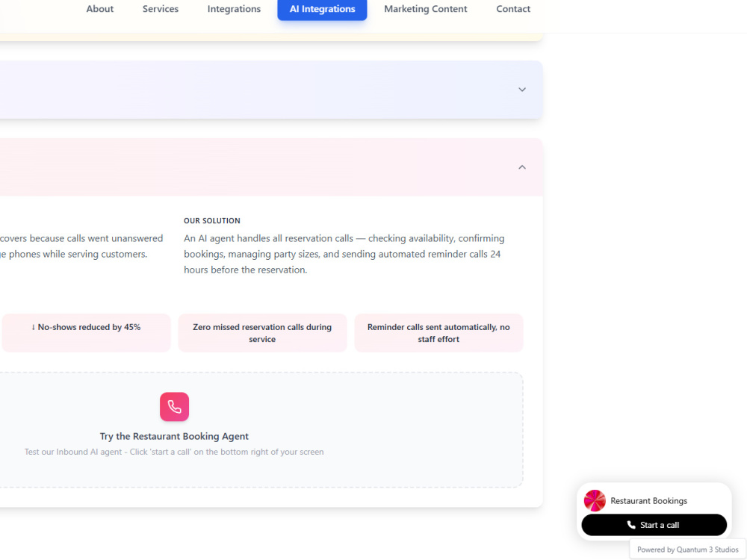Collapse the pink card with up chevron
This screenshot has width=747, height=560.
(522, 167)
